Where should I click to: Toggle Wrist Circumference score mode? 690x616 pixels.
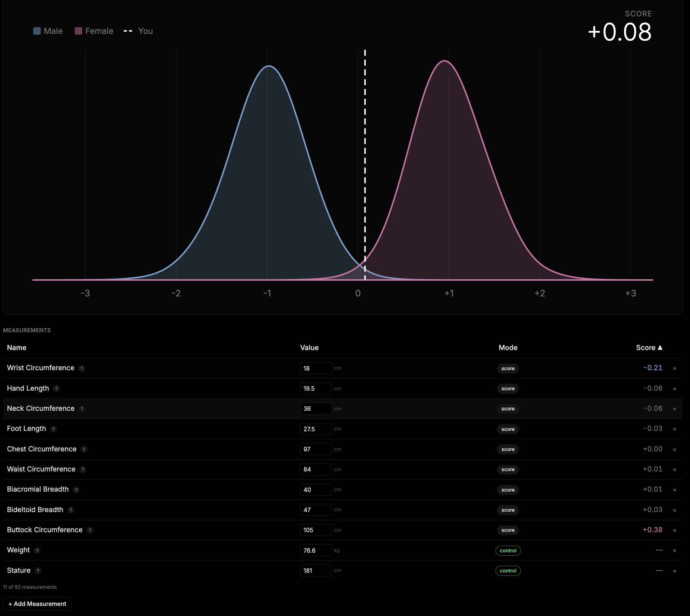(508, 368)
